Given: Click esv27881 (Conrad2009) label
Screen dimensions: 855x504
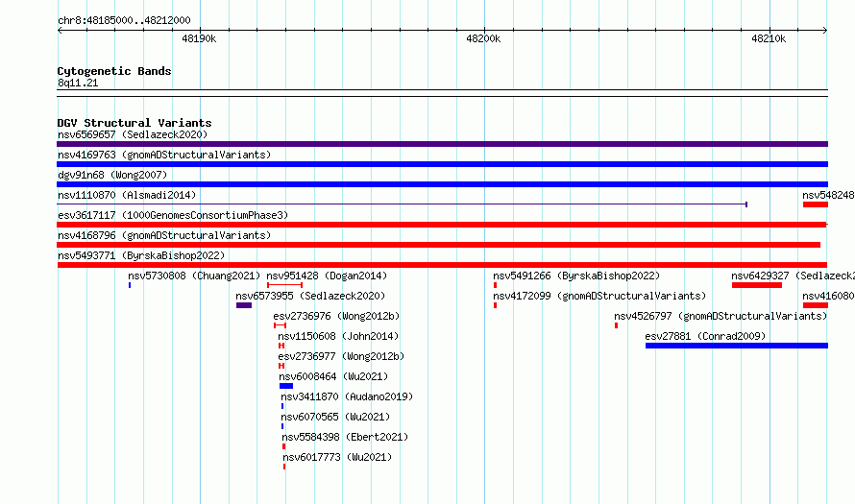Looking at the screenshot, I should pos(705,336).
